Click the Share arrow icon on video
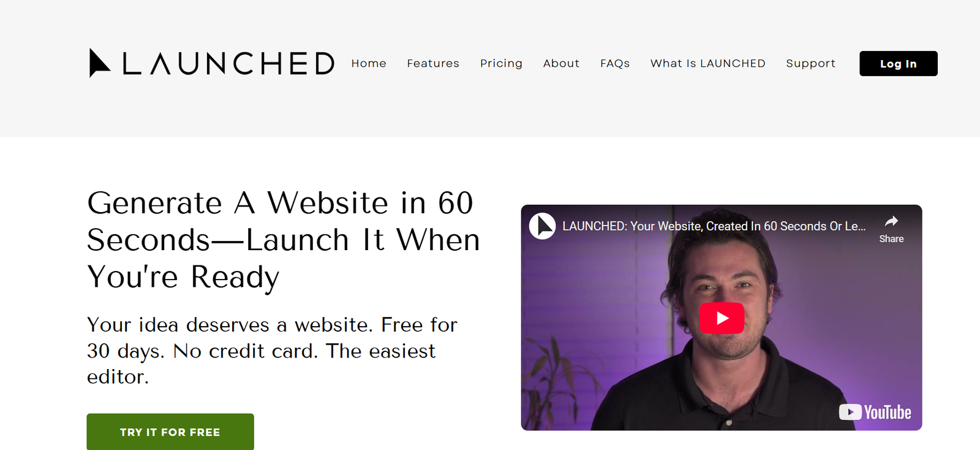This screenshot has height=450, width=980. tap(891, 221)
